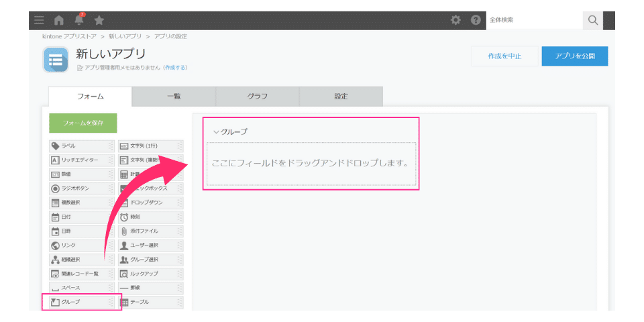Click the memo pencil icon under app title
Screen dimensions: 644x322
point(80,68)
